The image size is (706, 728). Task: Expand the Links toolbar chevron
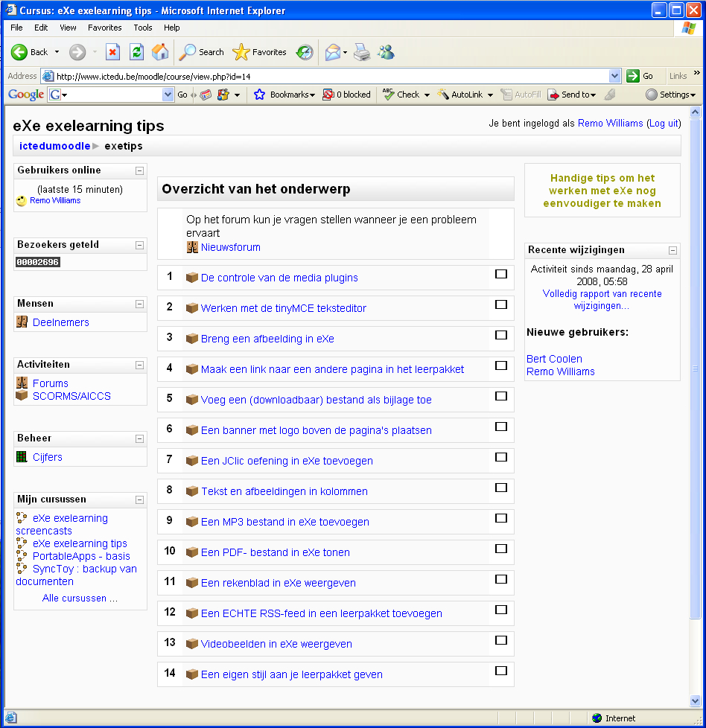pyautogui.click(x=696, y=73)
